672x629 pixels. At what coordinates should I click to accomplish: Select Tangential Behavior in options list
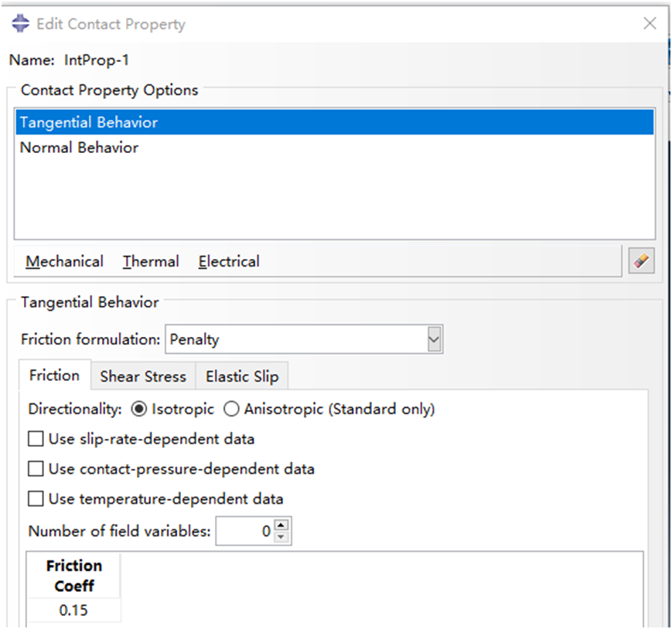(x=334, y=122)
